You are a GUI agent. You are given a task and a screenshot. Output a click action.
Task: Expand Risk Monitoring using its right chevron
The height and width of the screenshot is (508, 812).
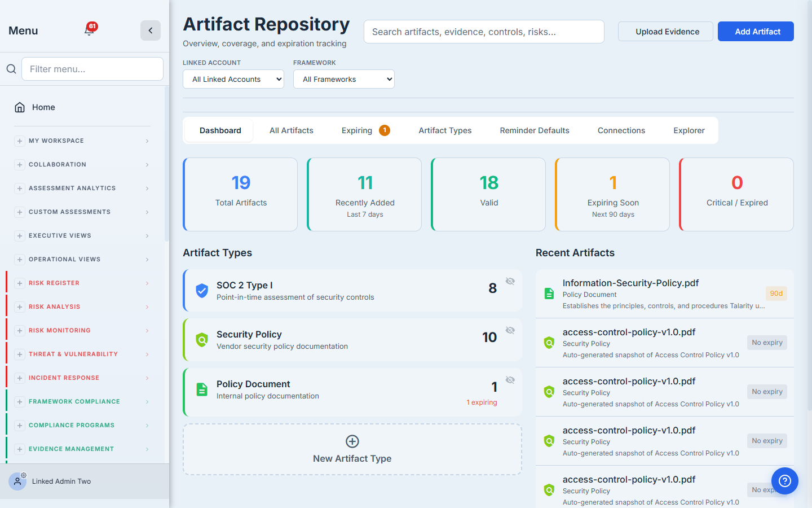[x=147, y=331]
